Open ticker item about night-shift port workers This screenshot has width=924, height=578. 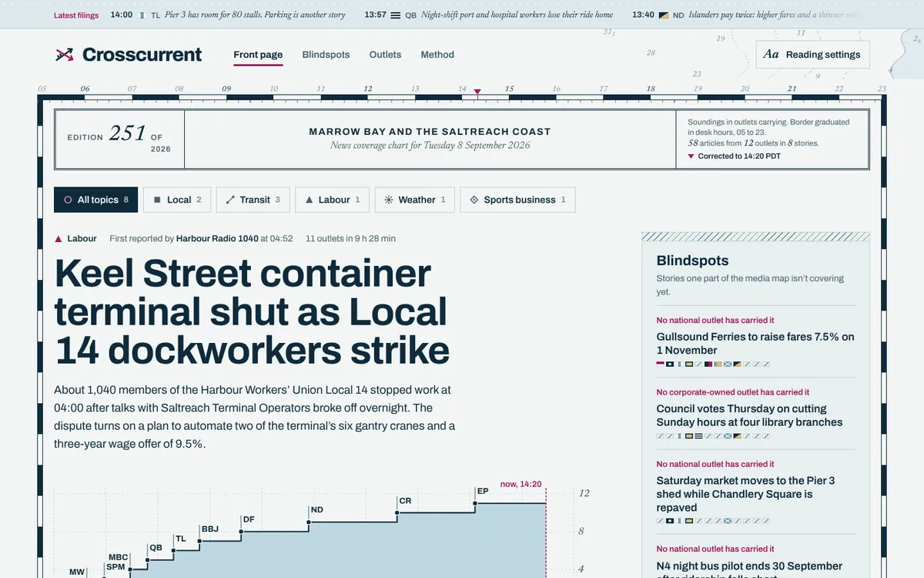point(517,15)
